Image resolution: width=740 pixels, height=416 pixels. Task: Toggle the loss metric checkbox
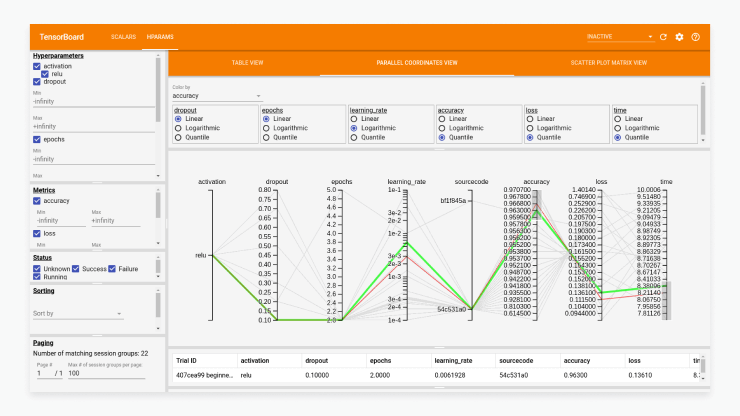pos(37,233)
